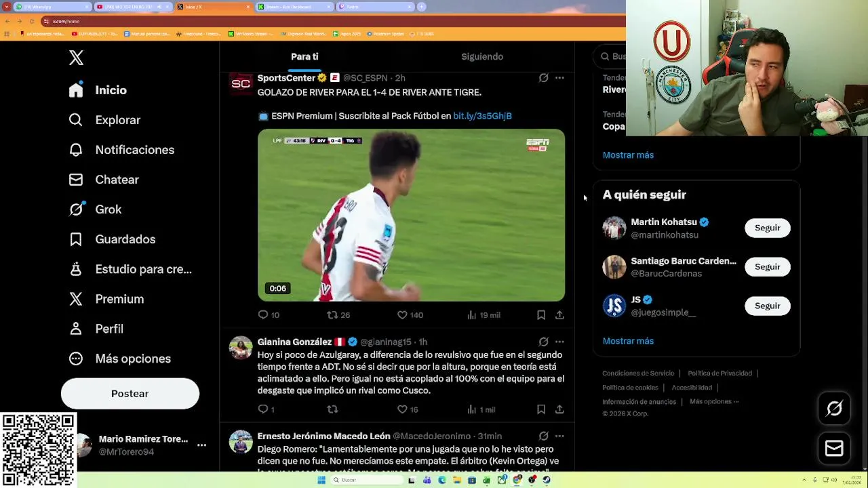868x488 pixels.
Task: View 1 mil analytics on Gianina's post
Action: 481,409
